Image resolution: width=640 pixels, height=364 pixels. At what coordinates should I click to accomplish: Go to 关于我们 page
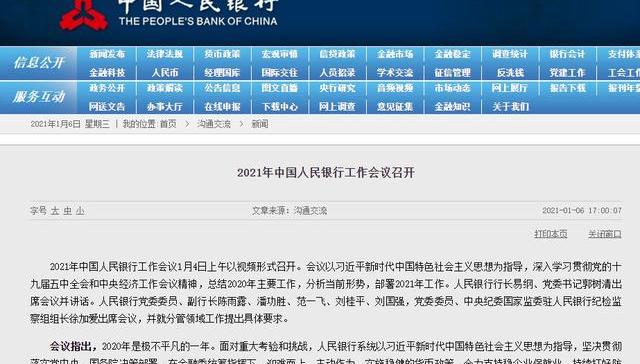click(x=510, y=107)
